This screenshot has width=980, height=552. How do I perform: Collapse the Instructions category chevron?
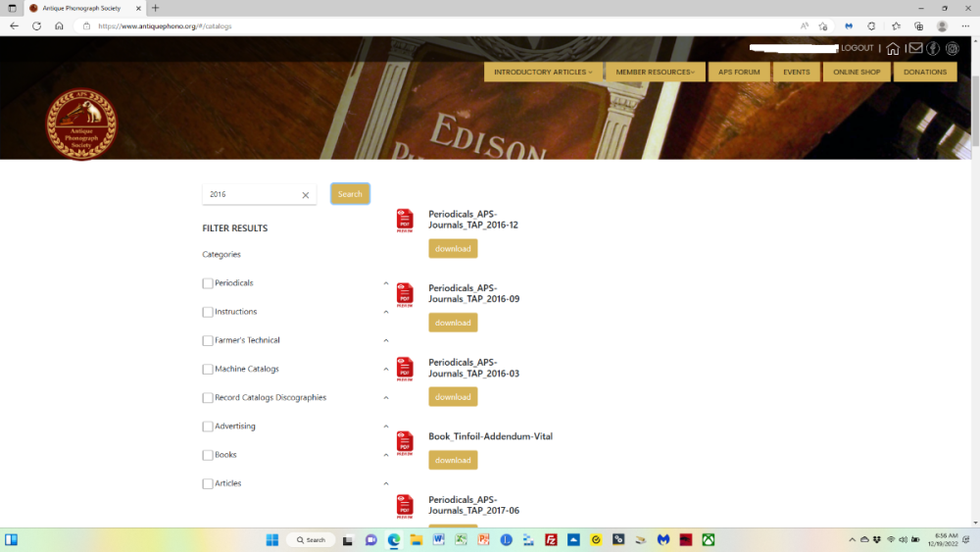[x=386, y=312]
